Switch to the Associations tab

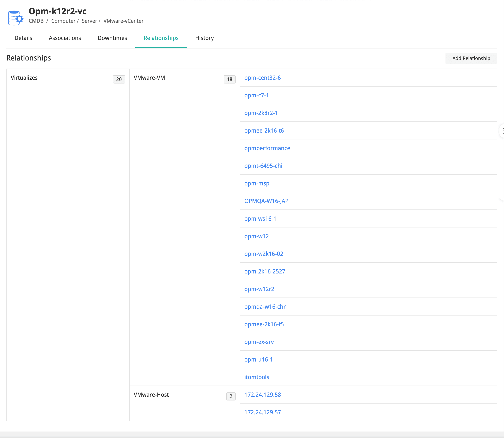[65, 38]
